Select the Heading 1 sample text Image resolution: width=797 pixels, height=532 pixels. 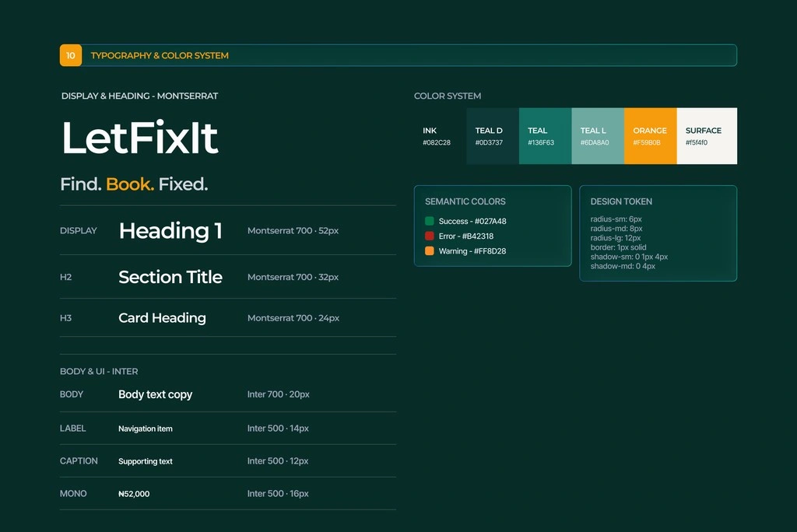pos(170,231)
